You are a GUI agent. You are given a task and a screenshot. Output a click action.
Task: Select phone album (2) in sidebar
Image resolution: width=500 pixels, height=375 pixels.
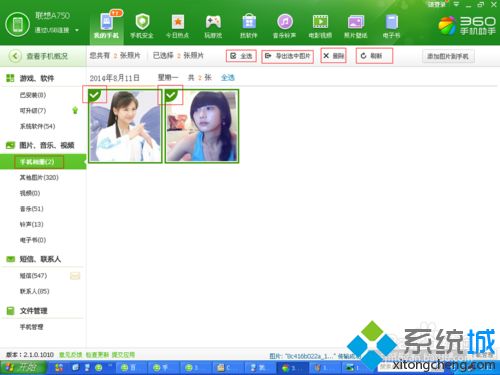(x=39, y=162)
